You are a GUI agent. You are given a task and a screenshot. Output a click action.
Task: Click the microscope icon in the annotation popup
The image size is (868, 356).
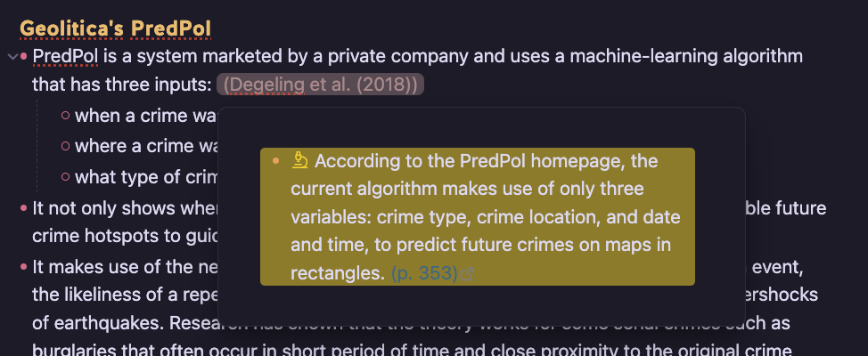[300, 161]
